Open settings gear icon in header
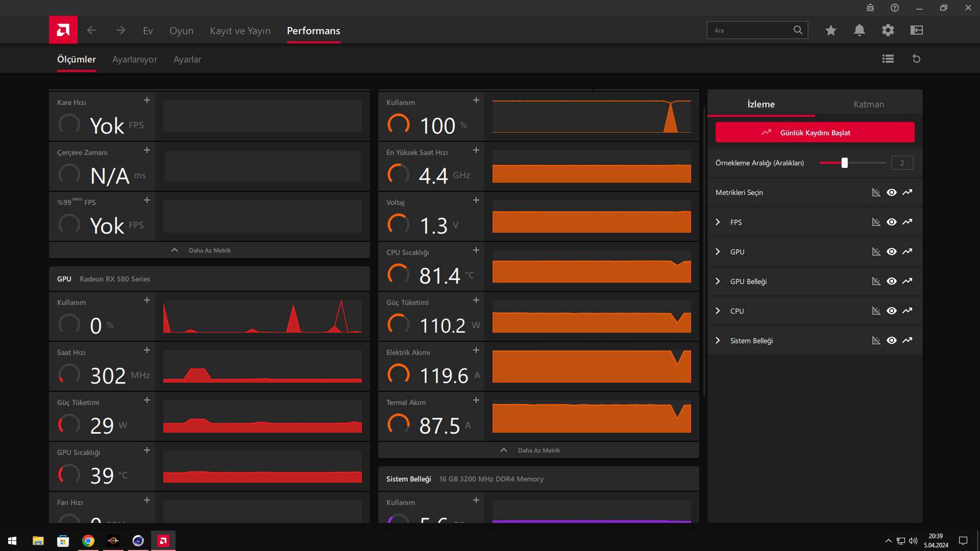Viewport: 980px width, 551px height. tap(888, 30)
